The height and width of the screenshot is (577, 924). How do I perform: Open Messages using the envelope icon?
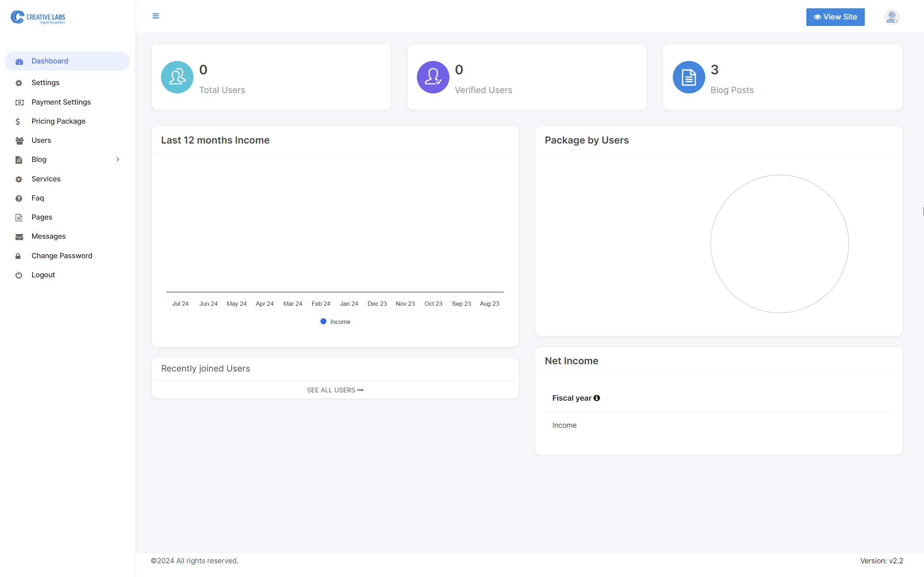tap(19, 237)
